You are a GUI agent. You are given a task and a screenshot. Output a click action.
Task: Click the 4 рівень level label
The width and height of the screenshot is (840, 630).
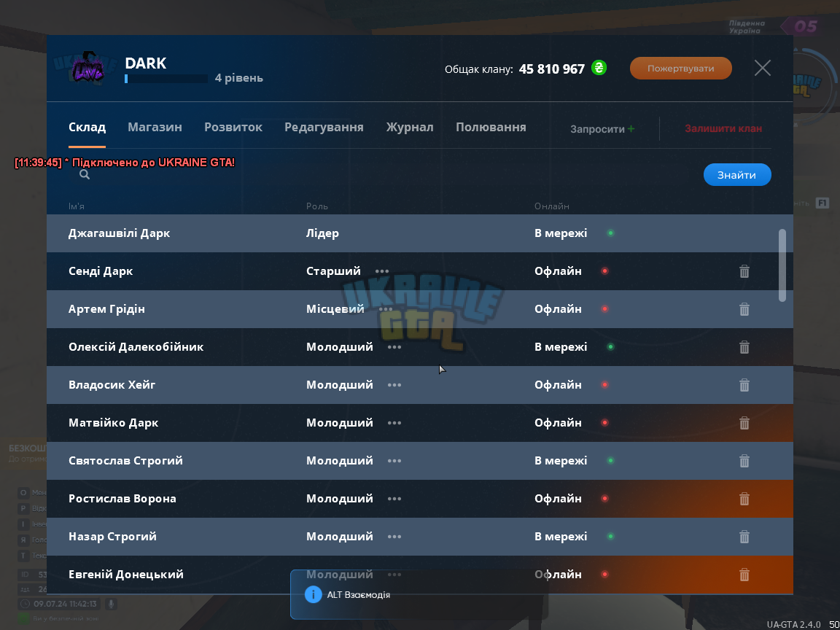[x=239, y=78]
